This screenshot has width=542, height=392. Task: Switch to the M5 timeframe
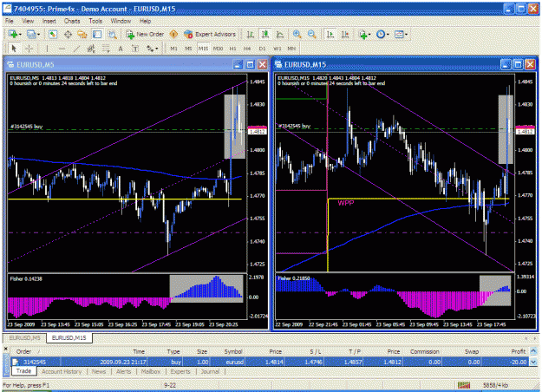188,49
